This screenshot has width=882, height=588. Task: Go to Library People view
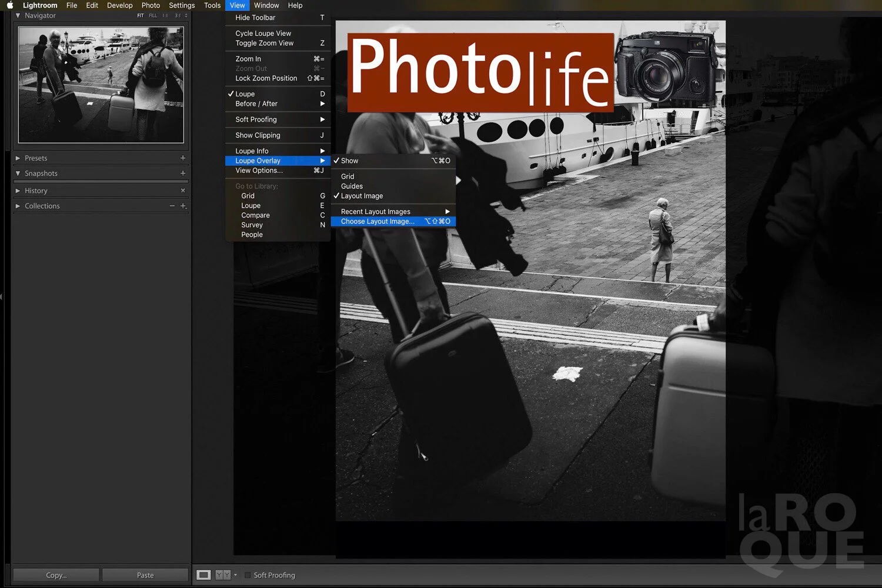tap(278, 235)
